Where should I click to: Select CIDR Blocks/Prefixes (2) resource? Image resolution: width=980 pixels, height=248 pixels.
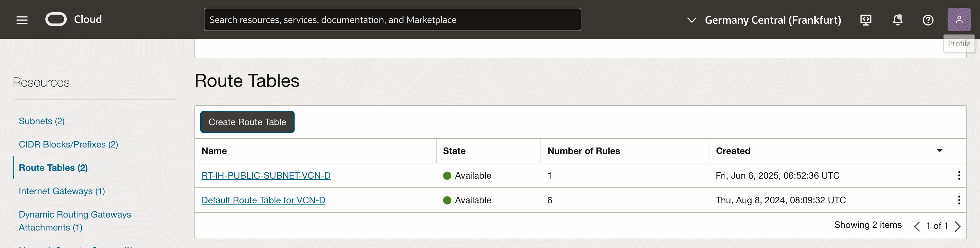(x=68, y=145)
